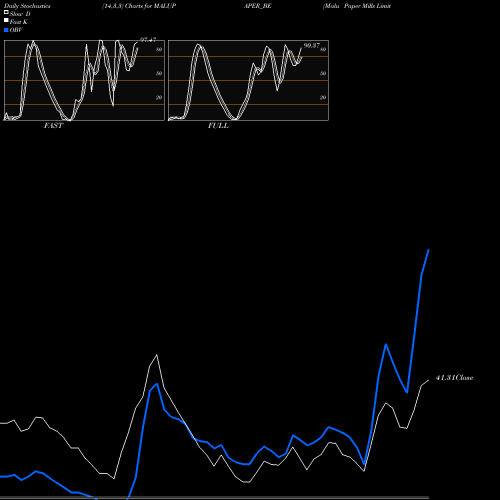Click the 99.37 value on FULL chart
The image size is (500, 500).
pyautogui.click(x=312, y=46)
